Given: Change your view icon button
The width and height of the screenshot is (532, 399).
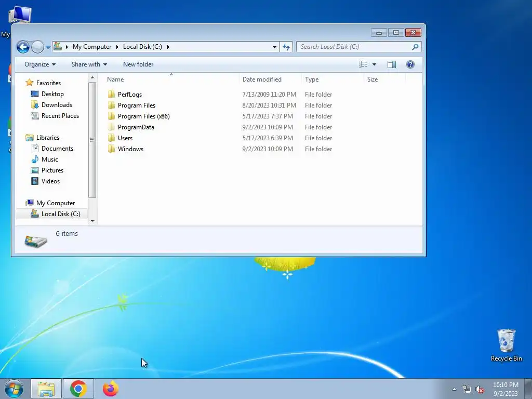Looking at the screenshot, I should click(x=363, y=64).
